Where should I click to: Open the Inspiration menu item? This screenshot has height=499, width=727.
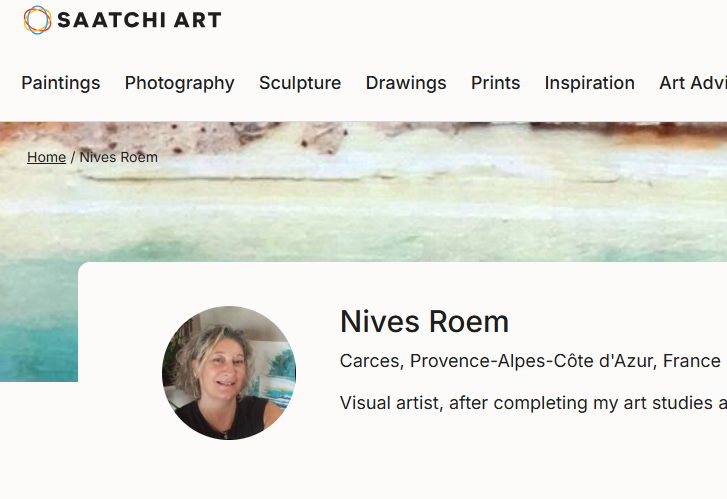[589, 83]
